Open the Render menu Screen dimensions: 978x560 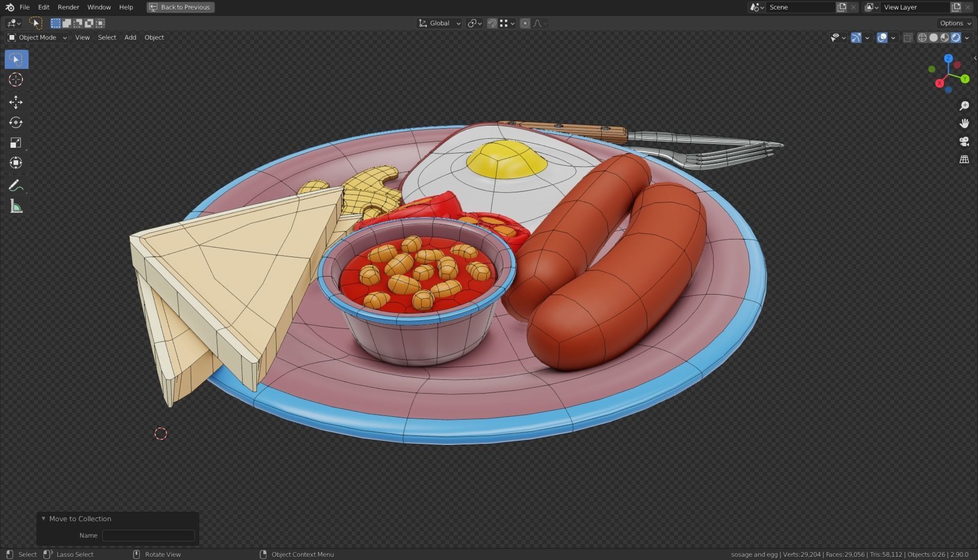68,7
